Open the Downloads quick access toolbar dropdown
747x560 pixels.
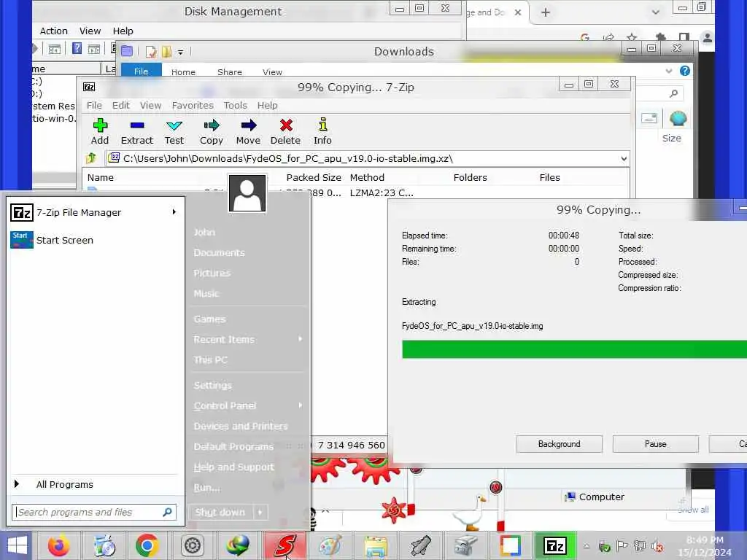point(181,52)
